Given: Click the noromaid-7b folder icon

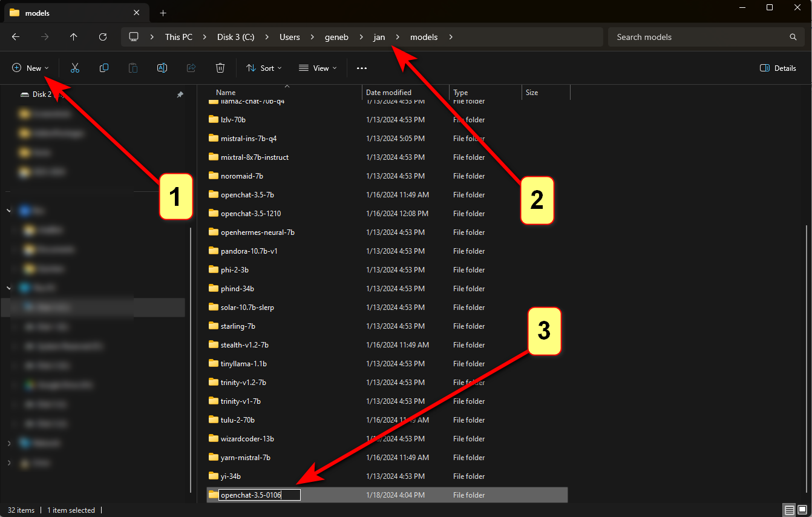Looking at the screenshot, I should click(213, 176).
